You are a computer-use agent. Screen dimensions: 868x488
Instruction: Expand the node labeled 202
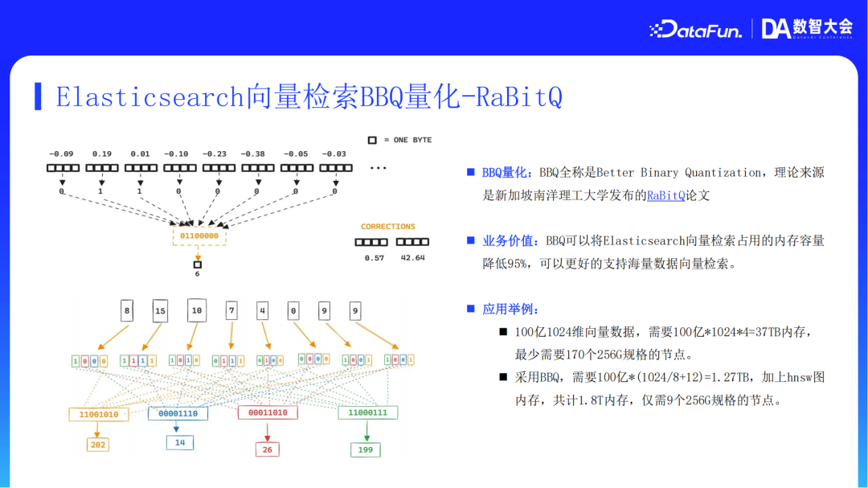[x=98, y=443]
